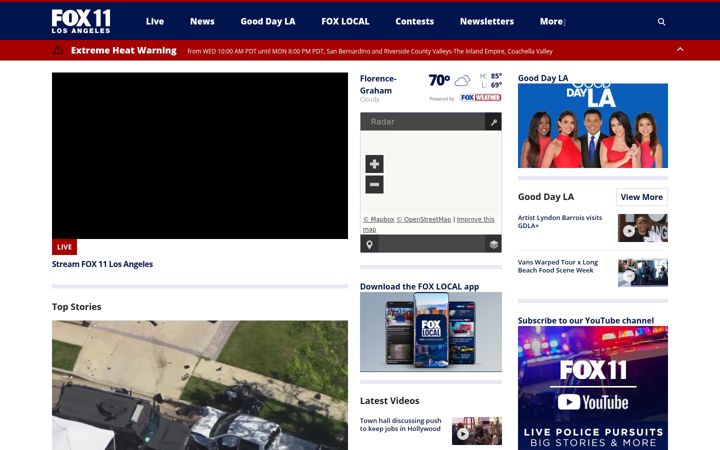The height and width of the screenshot is (450, 720).
Task: Play the Lyndon Barrois video thumbnail
Action: pos(642,228)
